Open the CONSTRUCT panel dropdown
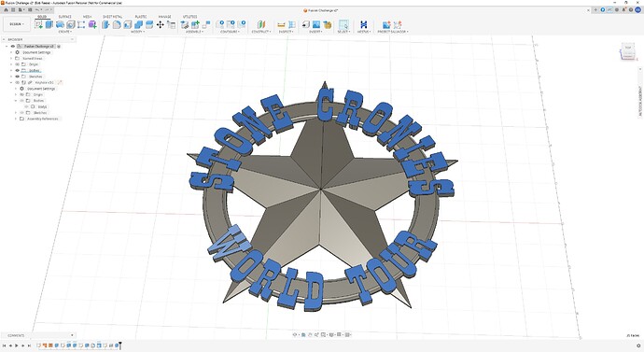Viewport: 644px width, 352px height. tap(261, 32)
